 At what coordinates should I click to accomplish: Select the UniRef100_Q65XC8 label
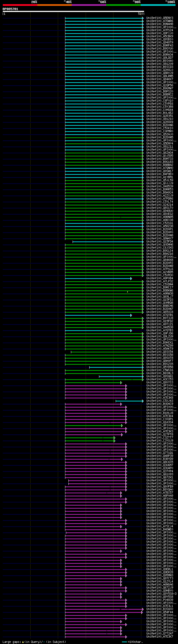160,312
